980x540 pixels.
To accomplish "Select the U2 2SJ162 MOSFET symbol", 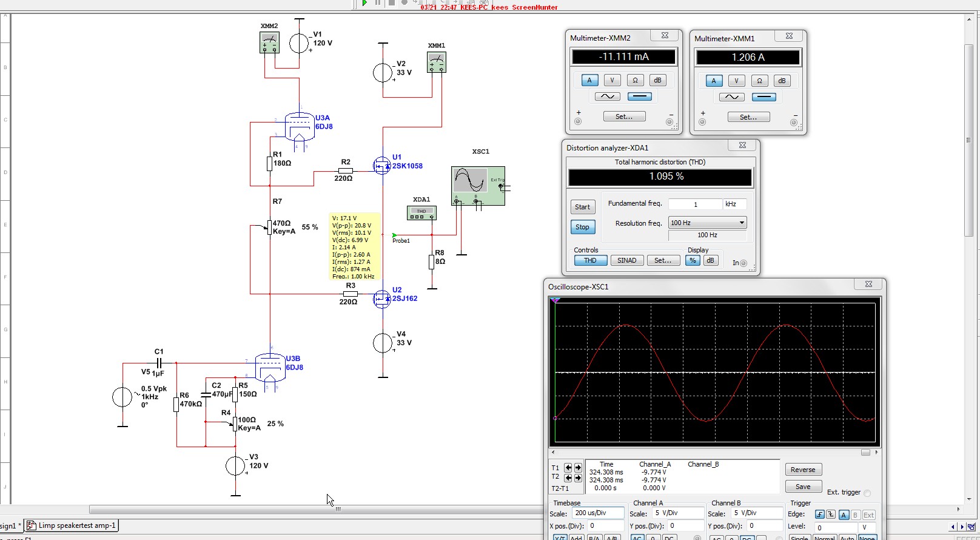I will click(382, 298).
